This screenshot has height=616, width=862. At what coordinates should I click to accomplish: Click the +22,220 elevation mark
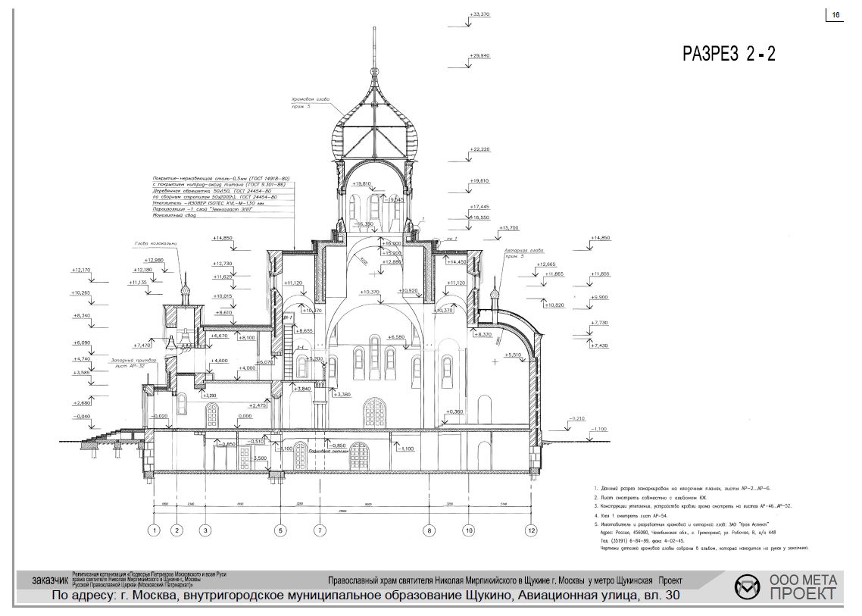click(479, 150)
